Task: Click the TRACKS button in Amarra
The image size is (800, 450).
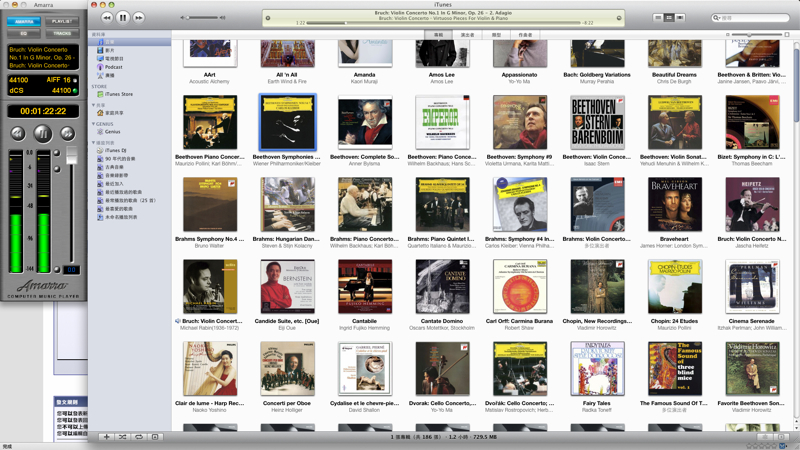Action: (62, 33)
